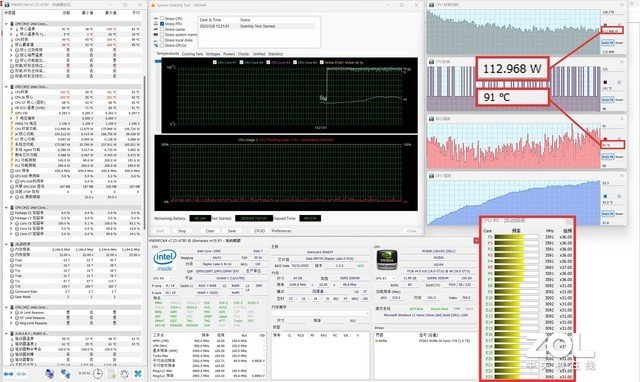Click the memory icon beside Stress system memory
Image resolution: width=640 pixels, height=382 pixels.
(156, 35)
